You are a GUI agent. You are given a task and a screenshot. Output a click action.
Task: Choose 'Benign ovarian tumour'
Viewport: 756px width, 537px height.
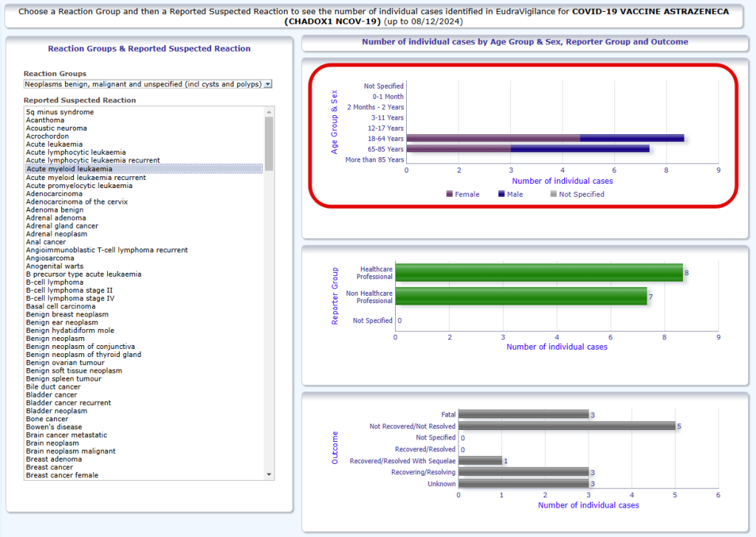65,363
